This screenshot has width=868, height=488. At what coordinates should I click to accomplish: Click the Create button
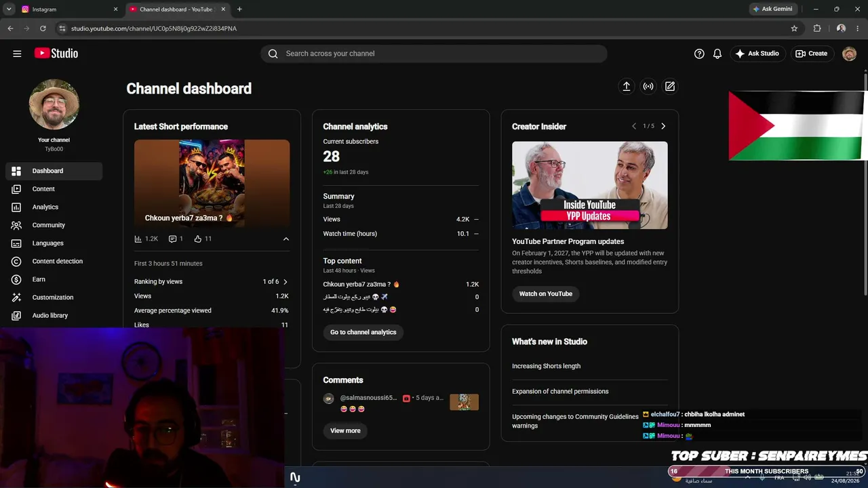(812, 54)
